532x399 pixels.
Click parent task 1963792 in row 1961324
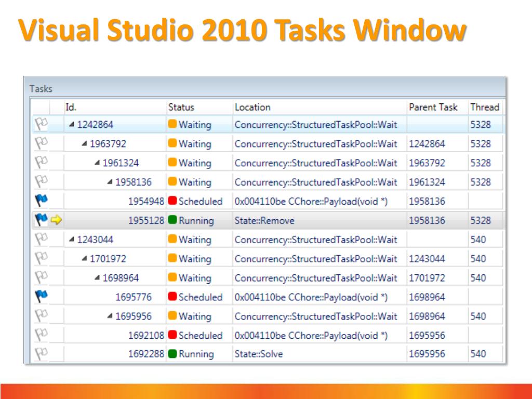(x=427, y=163)
